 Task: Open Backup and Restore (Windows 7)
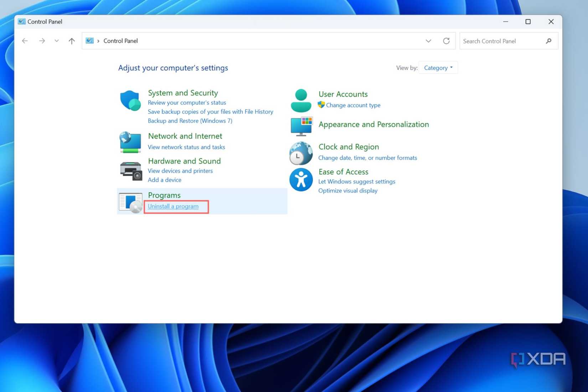[190, 121]
